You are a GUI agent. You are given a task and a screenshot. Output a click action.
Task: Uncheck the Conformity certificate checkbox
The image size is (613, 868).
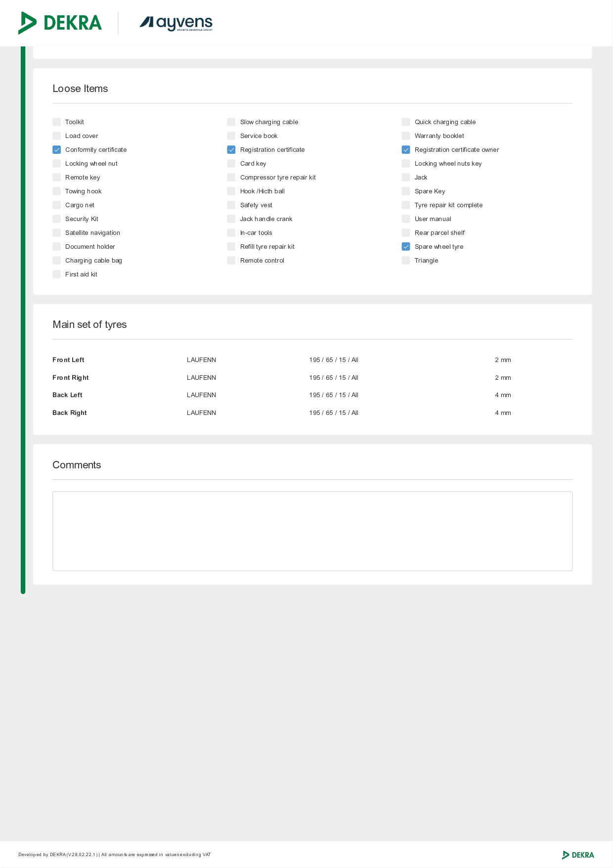point(57,150)
